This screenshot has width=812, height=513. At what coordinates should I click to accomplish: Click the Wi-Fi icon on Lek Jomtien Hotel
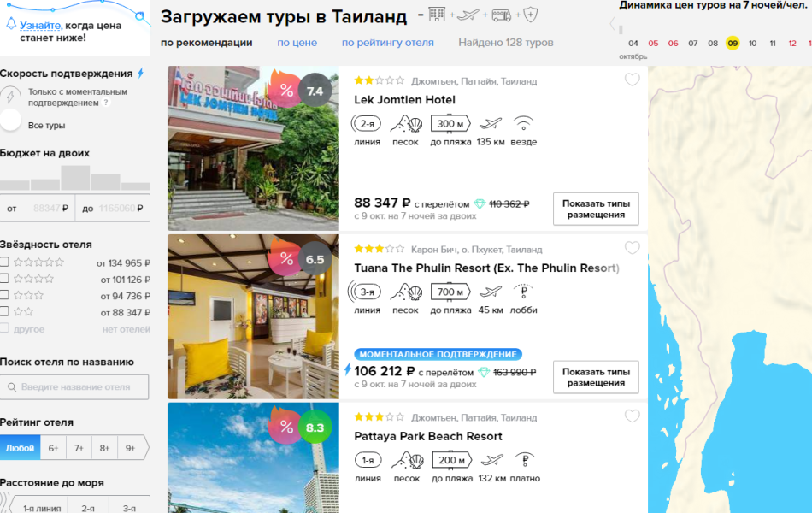click(523, 124)
